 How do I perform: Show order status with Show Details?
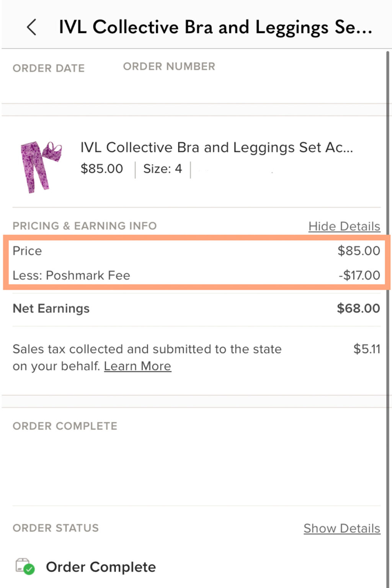tap(341, 528)
